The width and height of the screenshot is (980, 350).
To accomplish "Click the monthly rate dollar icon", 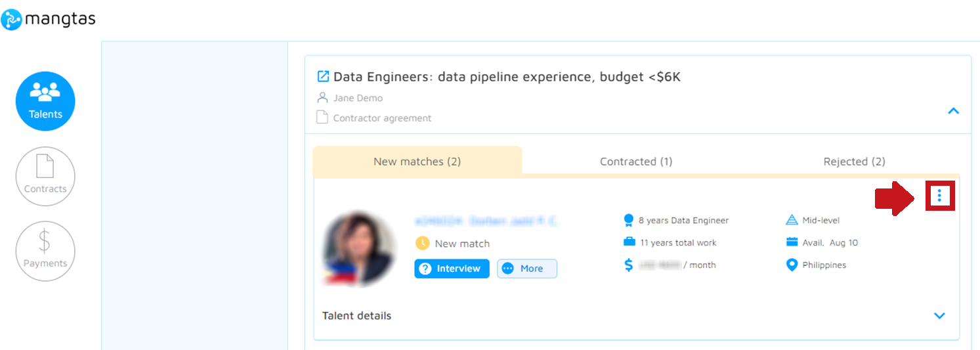I will (x=629, y=265).
